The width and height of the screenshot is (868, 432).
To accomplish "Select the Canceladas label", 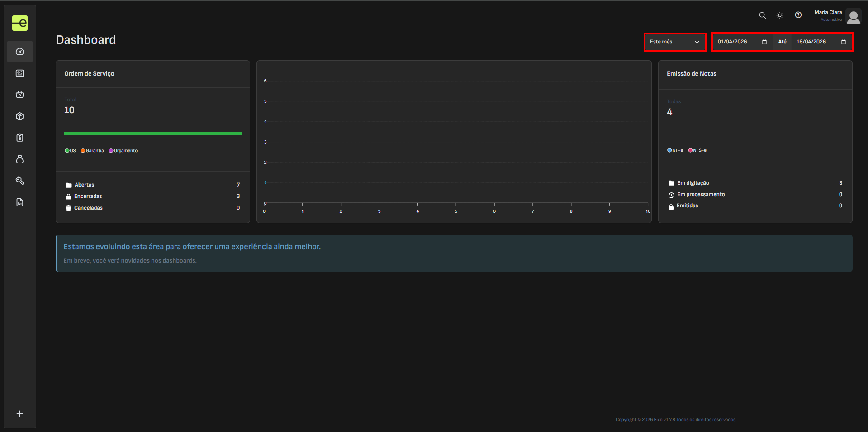I will click(x=89, y=208).
